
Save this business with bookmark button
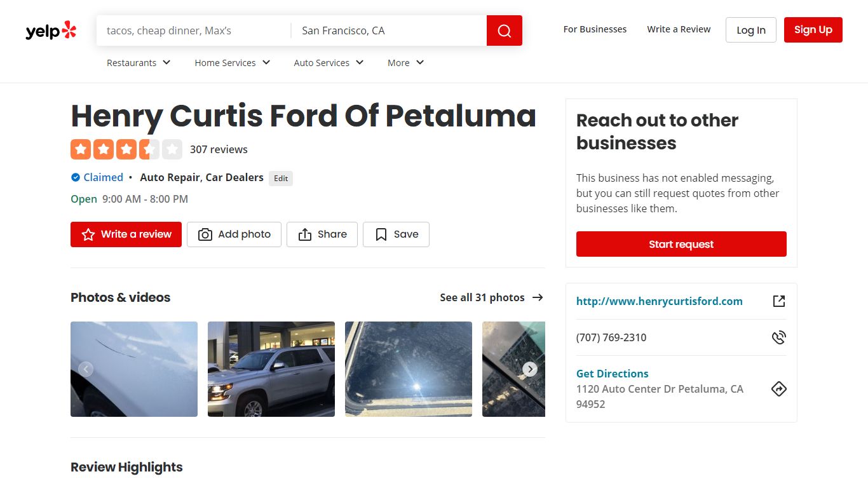pyautogui.click(x=396, y=234)
